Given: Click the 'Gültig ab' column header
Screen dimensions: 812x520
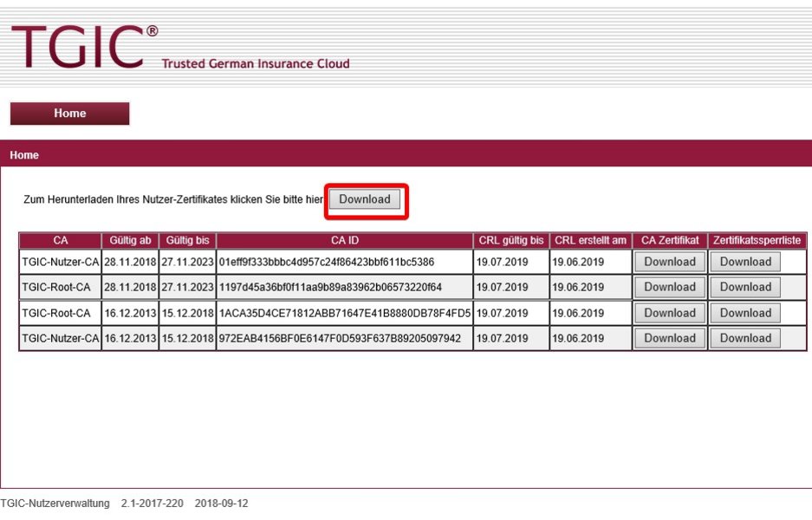Looking at the screenshot, I should tap(130, 240).
